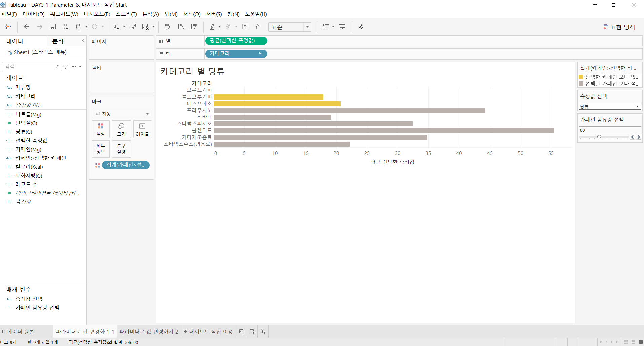Click the fix axes pin icon

click(257, 27)
